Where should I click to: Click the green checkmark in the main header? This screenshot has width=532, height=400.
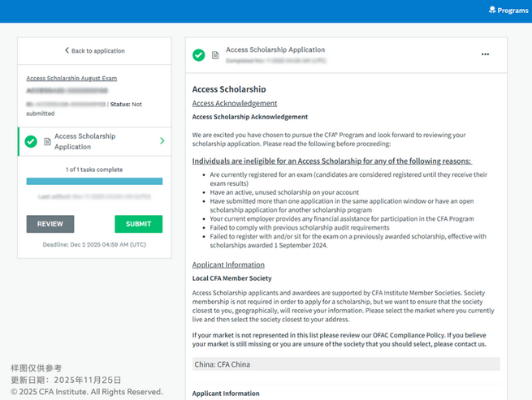click(x=198, y=55)
